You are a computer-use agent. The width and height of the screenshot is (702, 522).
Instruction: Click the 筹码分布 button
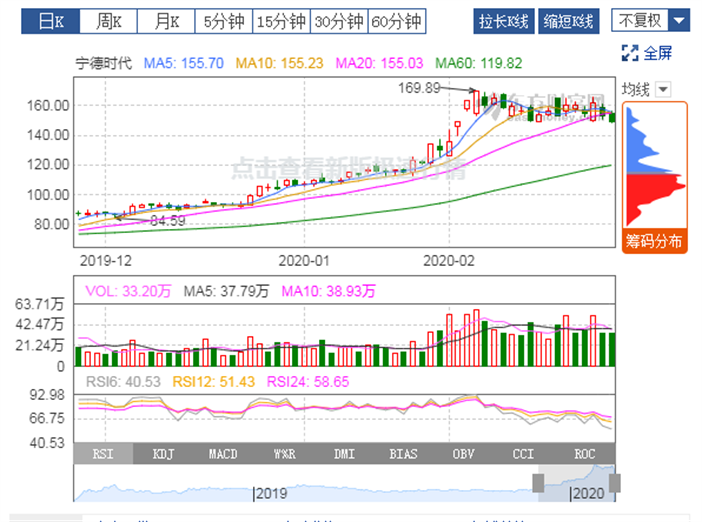click(654, 241)
